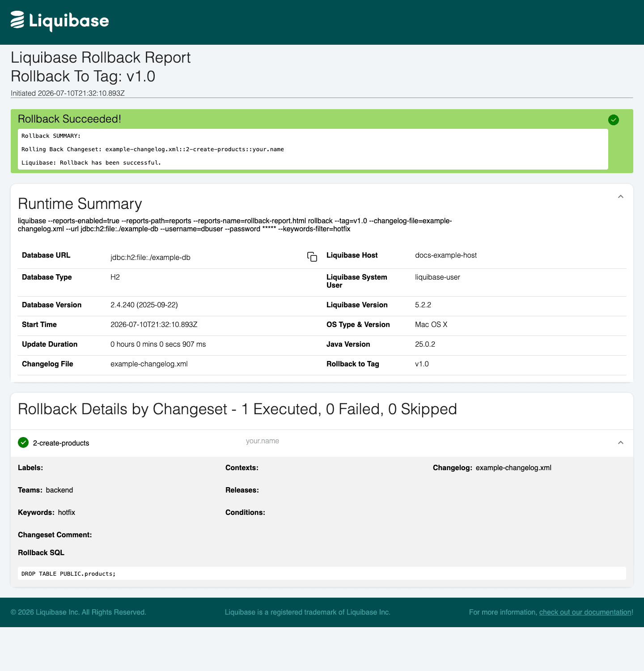Click the green check icon beside 2-create-products
The height and width of the screenshot is (671, 644).
(23, 442)
